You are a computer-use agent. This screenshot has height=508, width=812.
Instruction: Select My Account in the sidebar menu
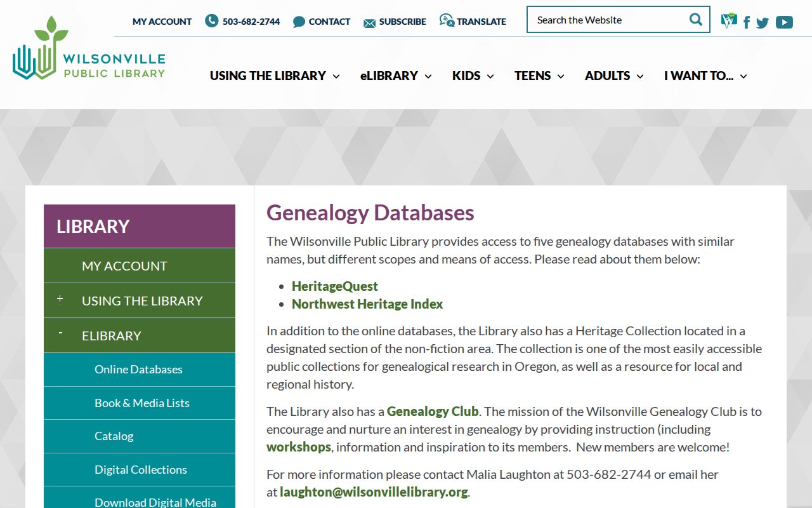pos(140,265)
